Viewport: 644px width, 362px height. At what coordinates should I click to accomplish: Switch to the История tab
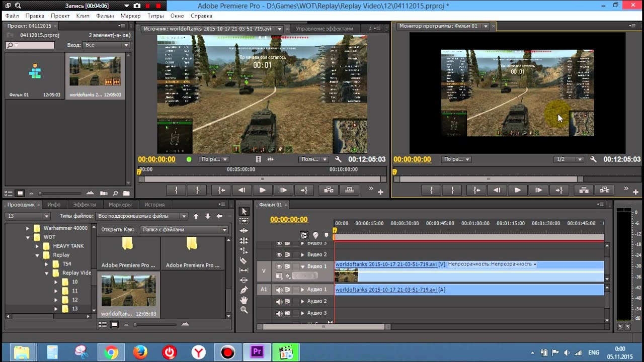click(155, 205)
